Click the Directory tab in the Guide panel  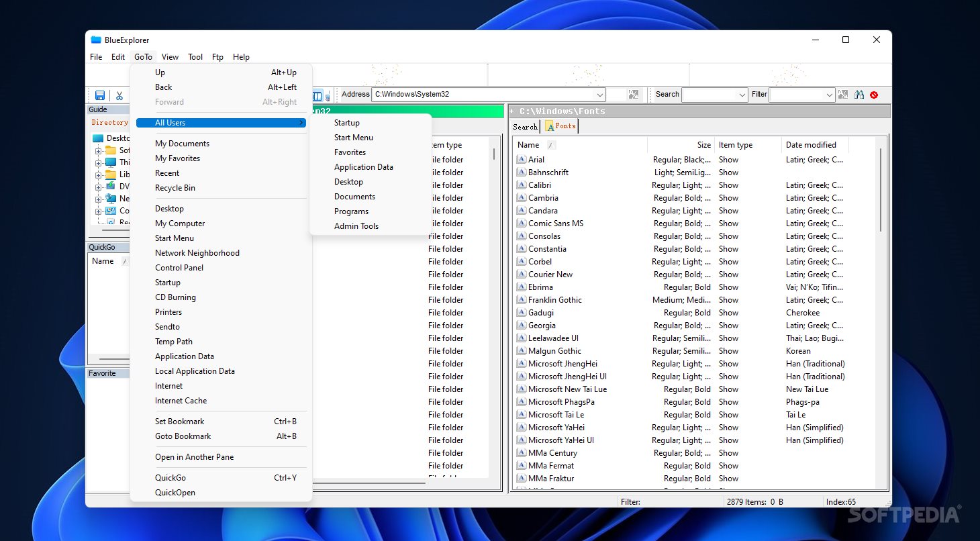110,123
